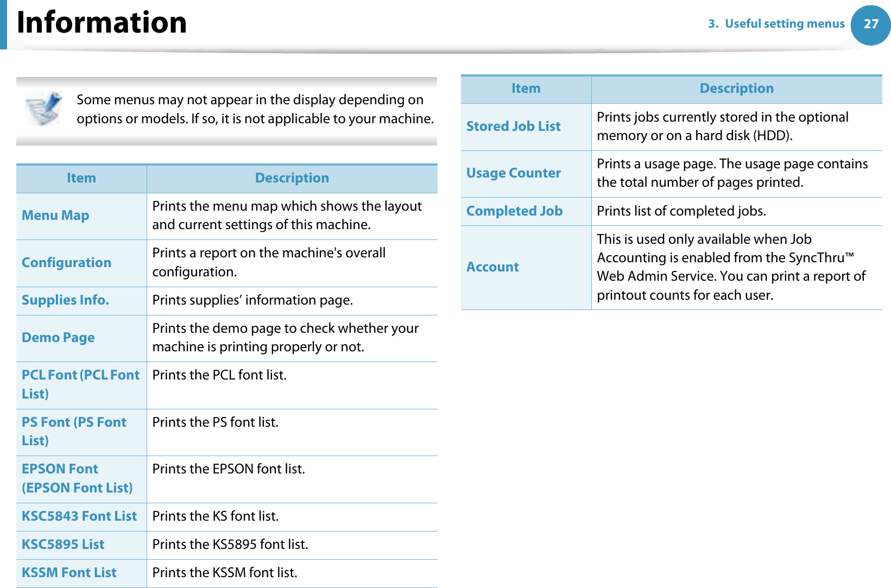The height and width of the screenshot is (588, 891).
Task: Open the Demo Page entry
Action: click(x=58, y=338)
